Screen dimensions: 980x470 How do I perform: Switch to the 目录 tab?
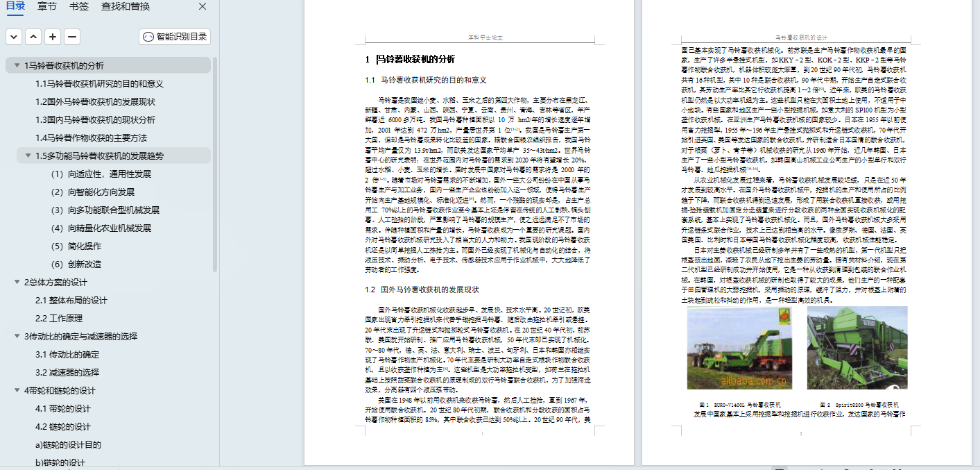pyautogui.click(x=15, y=7)
